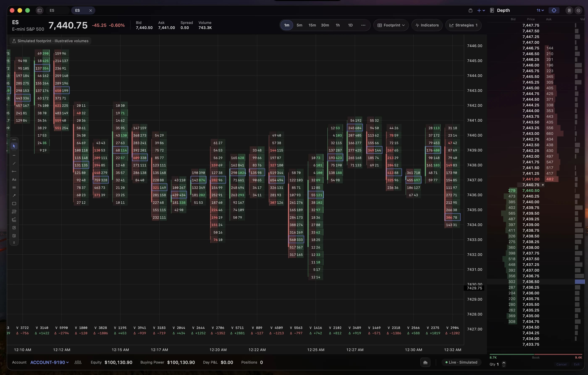The width and height of the screenshot is (588, 375).
Task: Click the Qty value field
Action: pos(497,364)
